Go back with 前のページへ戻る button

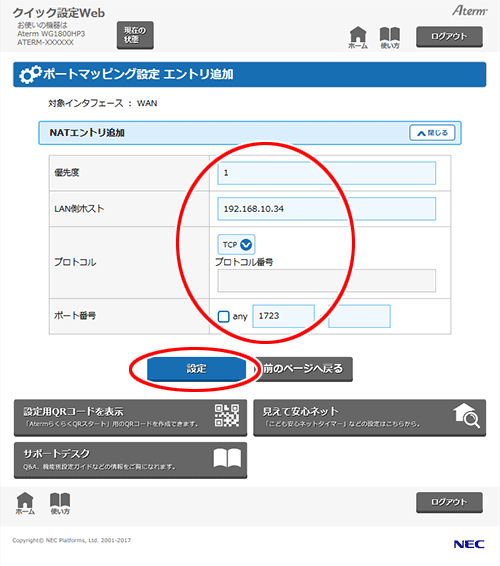[303, 369]
